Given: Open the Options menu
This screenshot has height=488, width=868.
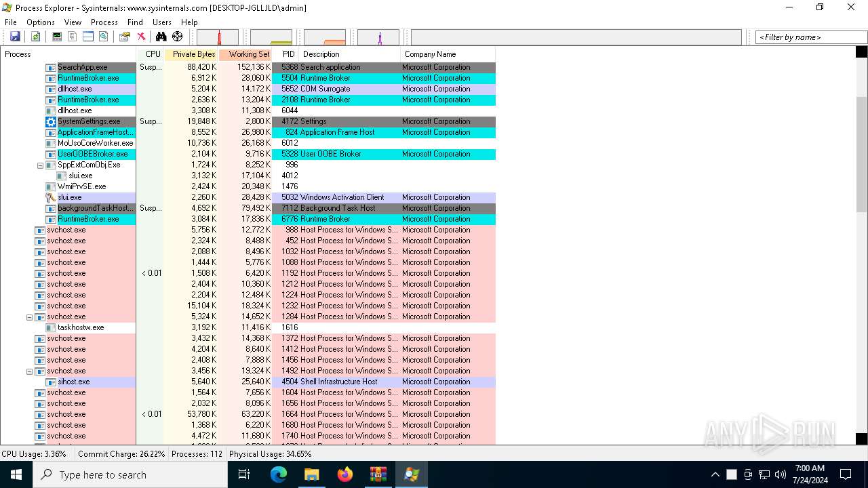Looking at the screenshot, I should point(41,22).
